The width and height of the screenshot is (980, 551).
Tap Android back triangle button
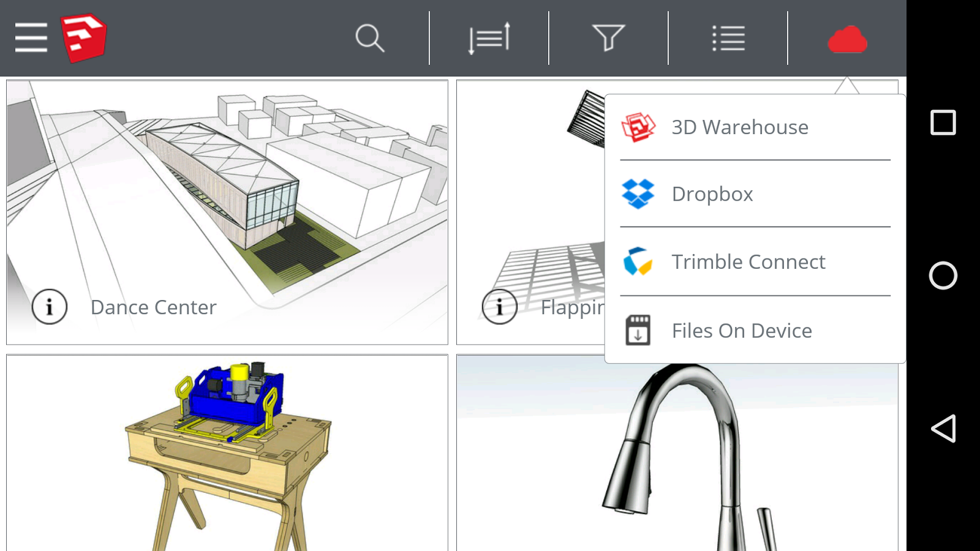(943, 429)
